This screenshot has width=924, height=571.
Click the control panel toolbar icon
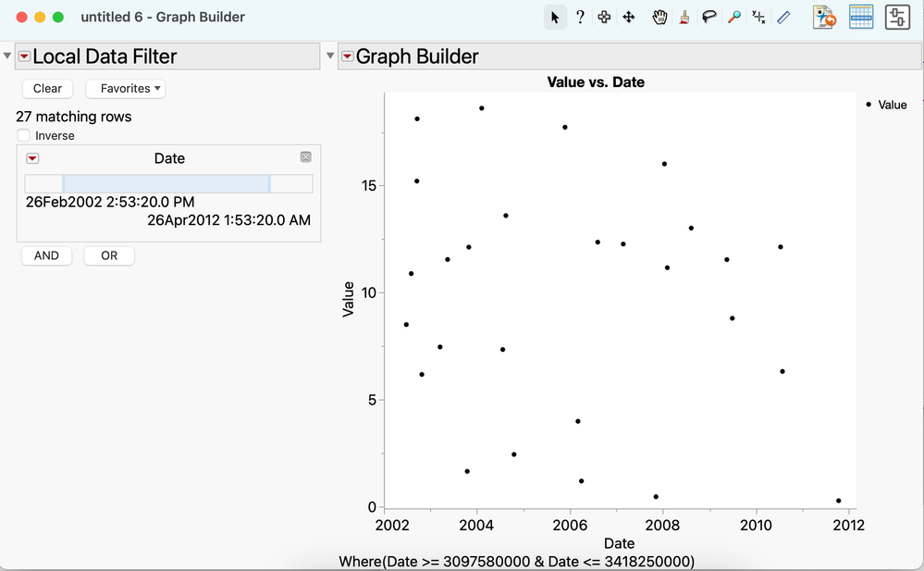[897, 17]
